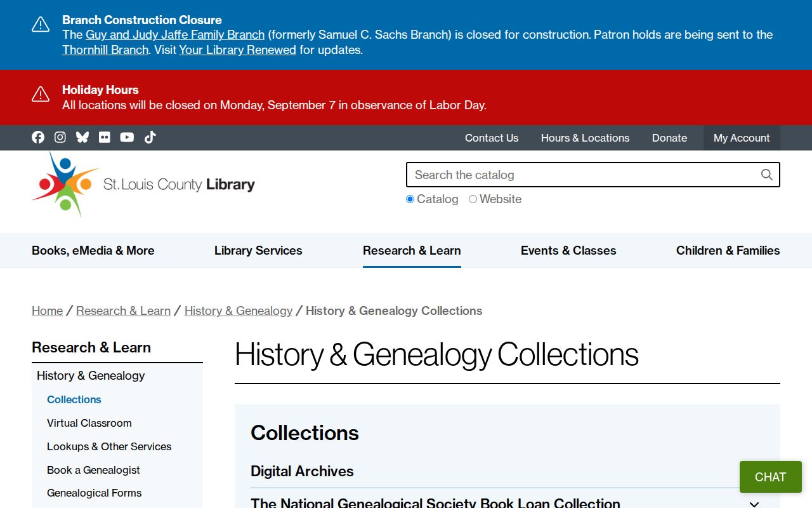Click the Research & Learn sidebar heading
812x508 pixels.
(91, 347)
